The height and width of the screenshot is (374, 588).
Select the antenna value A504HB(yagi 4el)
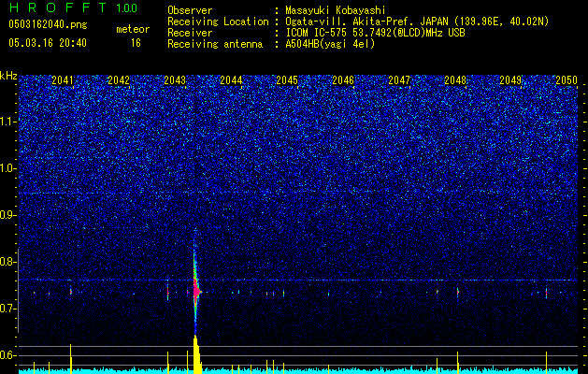point(330,44)
